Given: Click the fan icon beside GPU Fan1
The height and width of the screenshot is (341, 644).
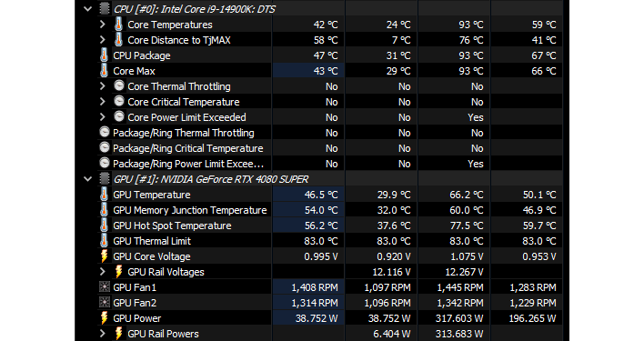Looking at the screenshot, I should click(105, 286).
